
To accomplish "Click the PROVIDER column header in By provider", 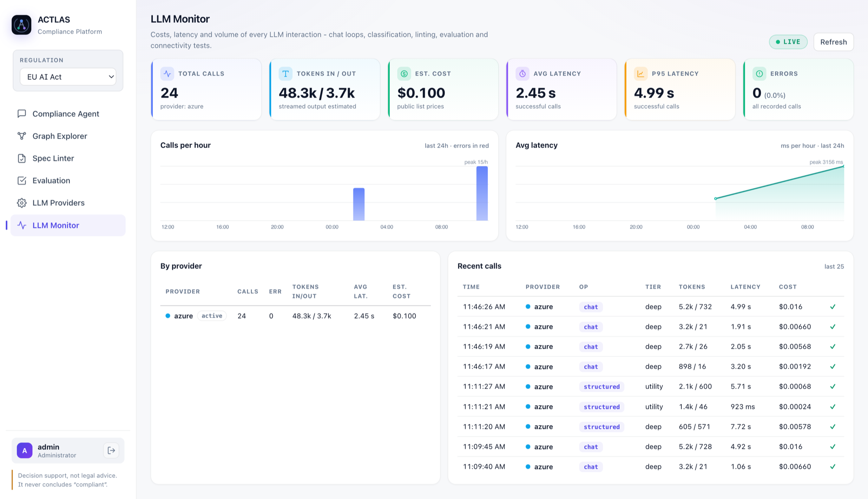I will point(182,292).
